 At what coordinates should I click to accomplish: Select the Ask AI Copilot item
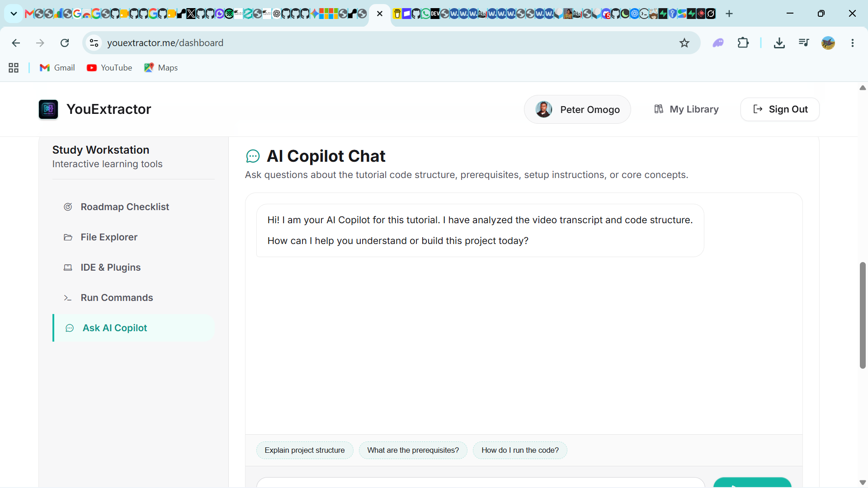coord(134,328)
